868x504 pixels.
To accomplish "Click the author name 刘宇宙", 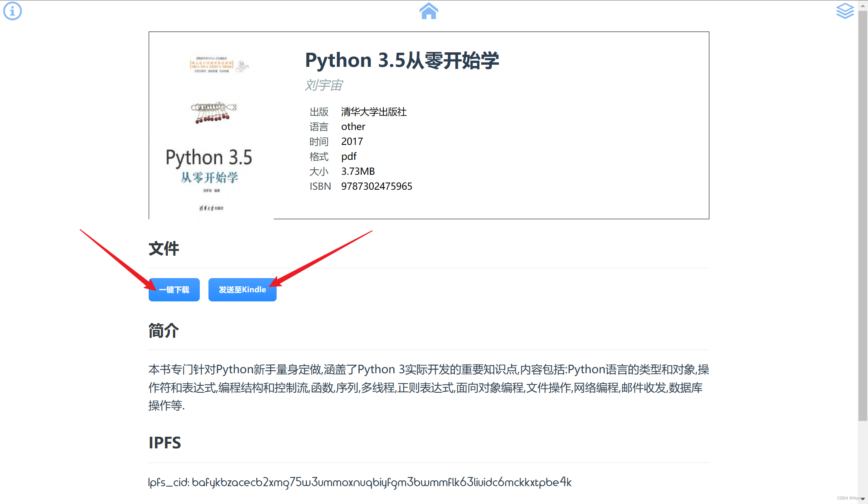I will tap(324, 85).
